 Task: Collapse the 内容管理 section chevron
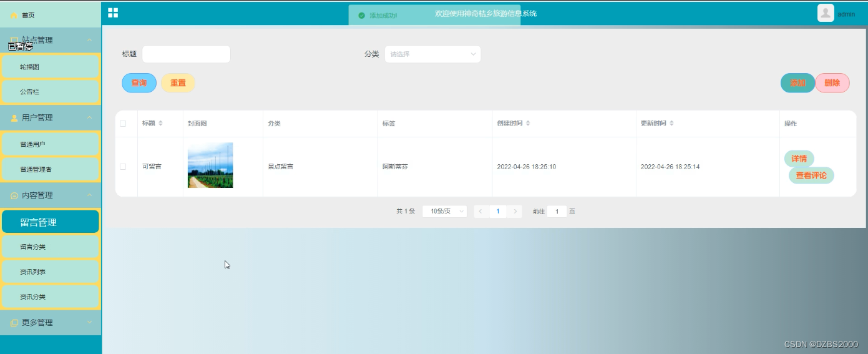coord(89,195)
